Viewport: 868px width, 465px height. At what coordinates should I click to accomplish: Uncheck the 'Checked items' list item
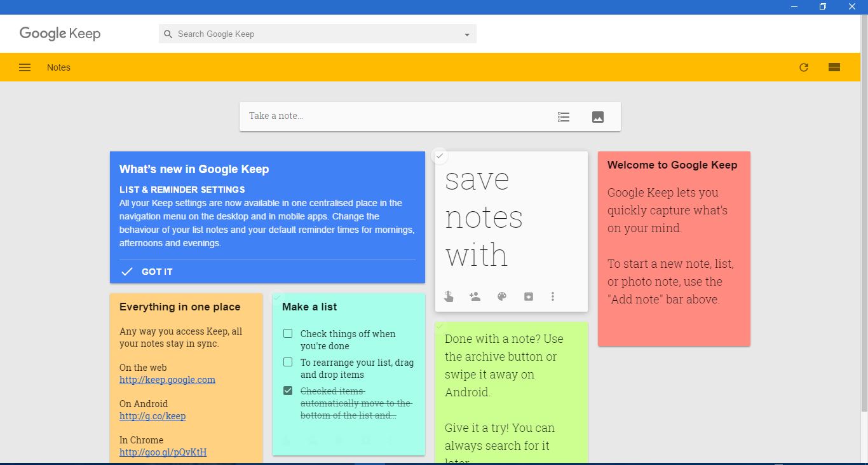[288, 391]
